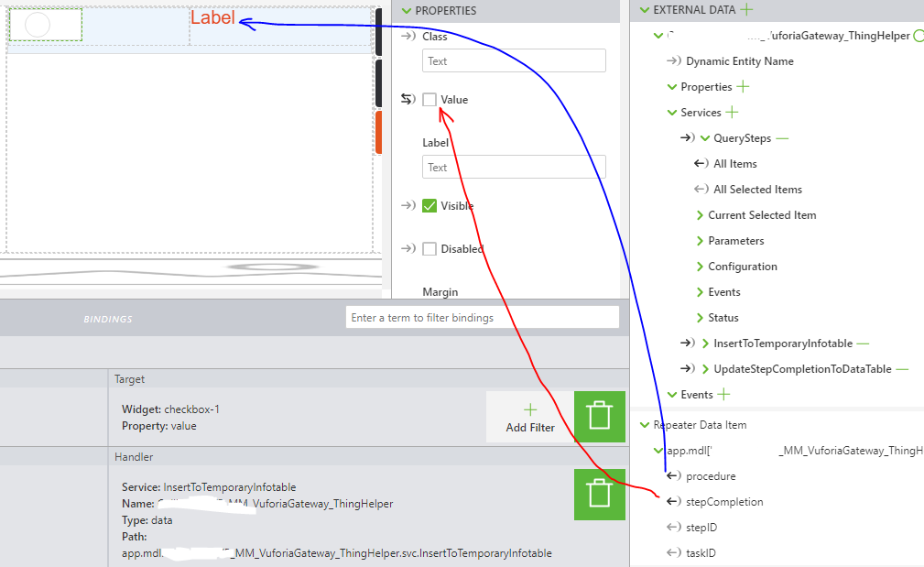Check the Value checkbox in Properties
This screenshot has height=567, width=924.
point(427,98)
